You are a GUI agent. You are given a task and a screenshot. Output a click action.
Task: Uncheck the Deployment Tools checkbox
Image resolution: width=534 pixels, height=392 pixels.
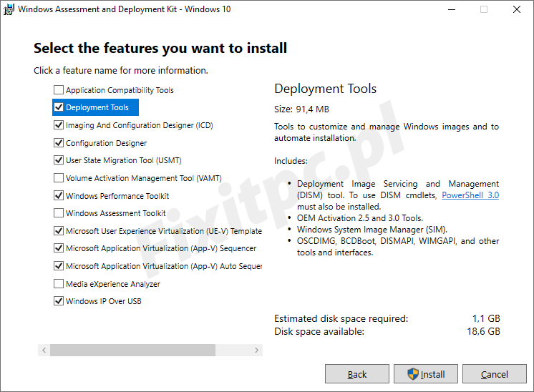pos(59,107)
